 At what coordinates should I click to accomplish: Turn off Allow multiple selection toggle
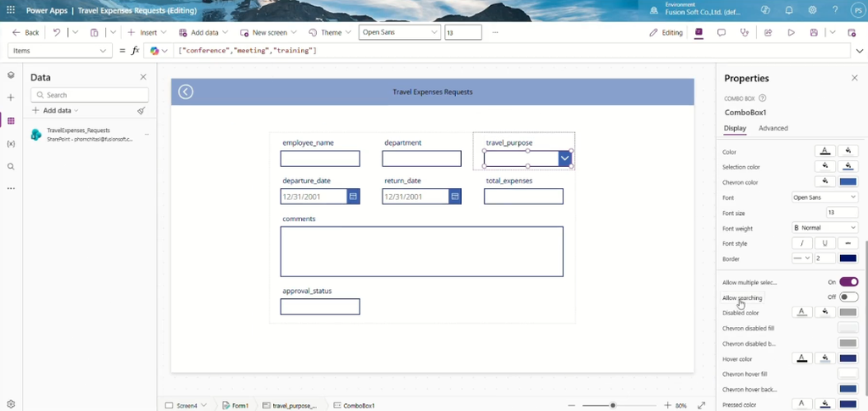(848, 282)
